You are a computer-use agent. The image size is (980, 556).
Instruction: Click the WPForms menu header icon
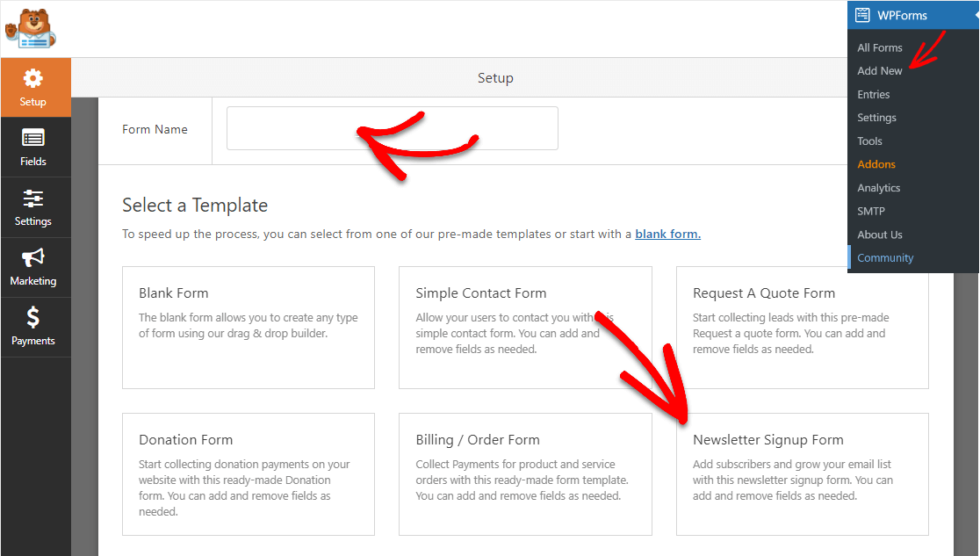coord(862,15)
